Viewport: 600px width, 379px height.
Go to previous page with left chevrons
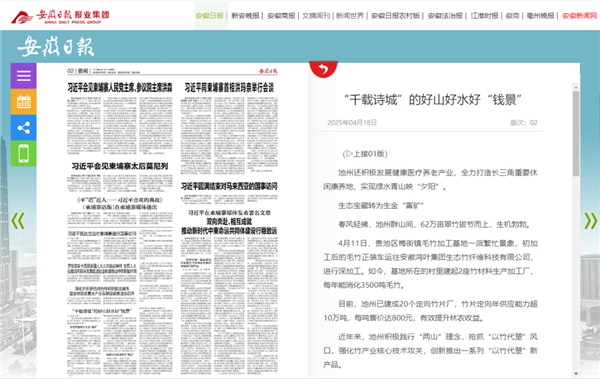18,221
